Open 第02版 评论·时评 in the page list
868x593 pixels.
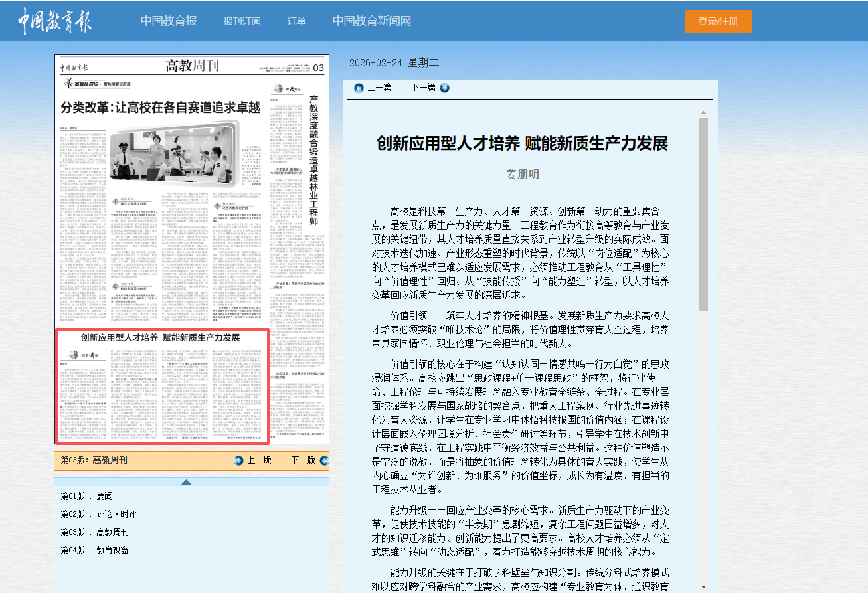[98, 514]
